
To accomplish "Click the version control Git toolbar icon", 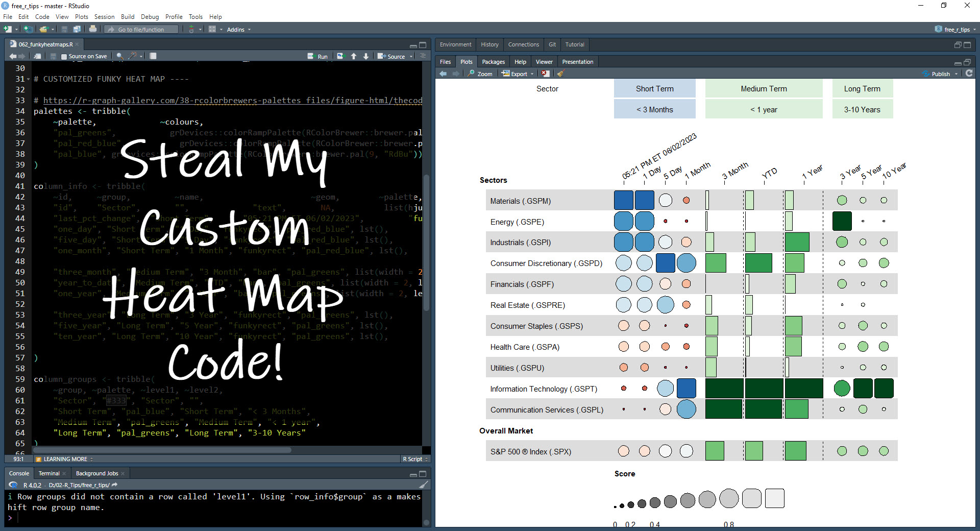I will [191, 29].
